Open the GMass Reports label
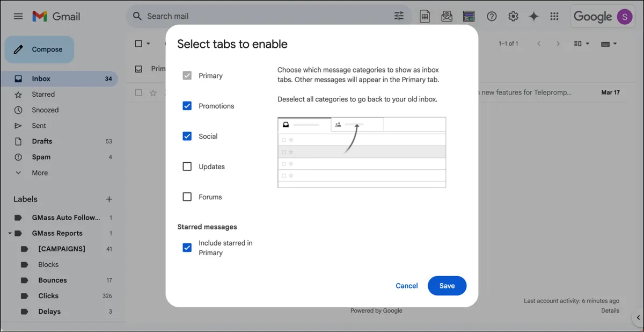 pyautogui.click(x=57, y=233)
